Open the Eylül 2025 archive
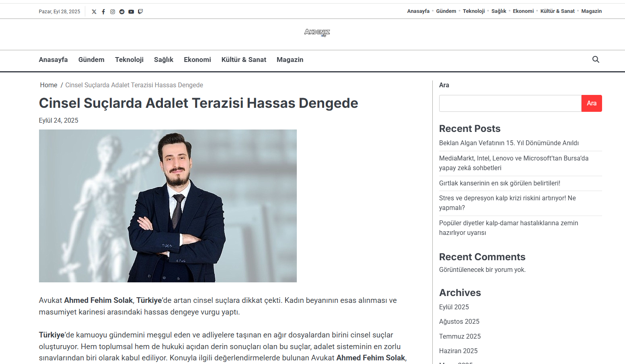Viewport: 625px width, 364px height. click(x=454, y=307)
